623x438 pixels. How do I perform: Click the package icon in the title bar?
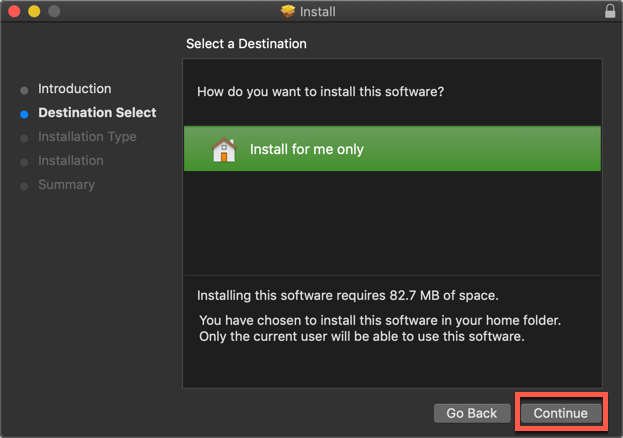[288, 12]
